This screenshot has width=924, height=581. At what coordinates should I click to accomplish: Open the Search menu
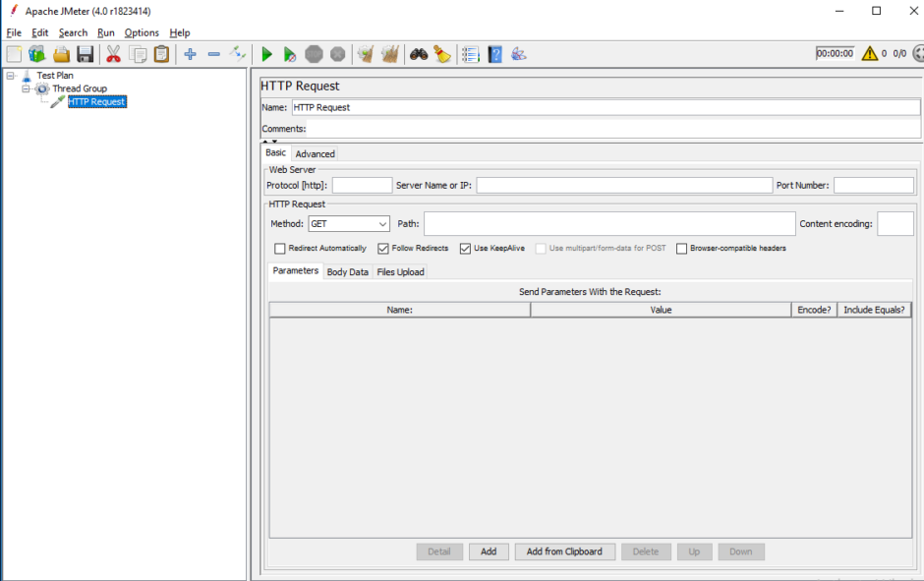pyautogui.click(x=73, y=33)
